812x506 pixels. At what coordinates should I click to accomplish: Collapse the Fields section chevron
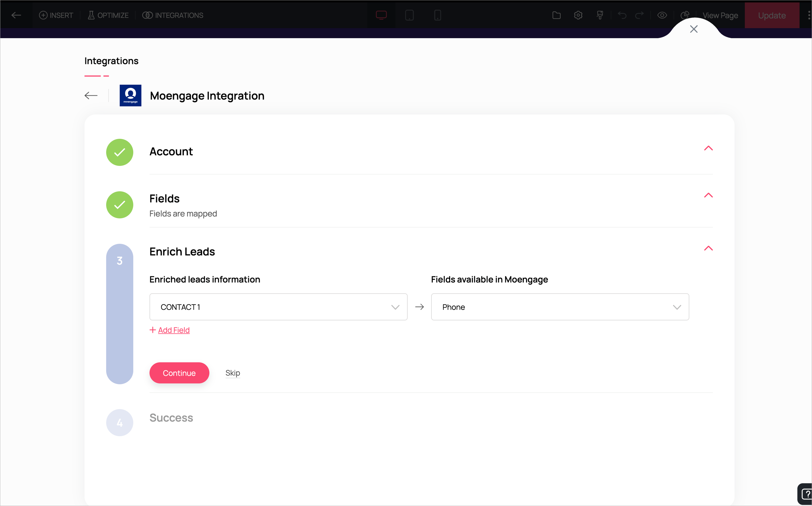(708, 195)
